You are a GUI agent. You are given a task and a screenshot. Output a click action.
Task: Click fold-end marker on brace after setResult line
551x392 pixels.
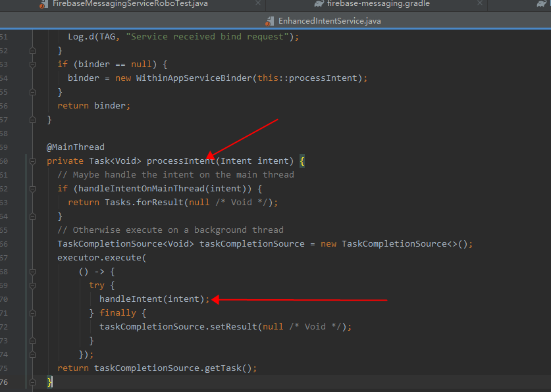pos(32,341)
